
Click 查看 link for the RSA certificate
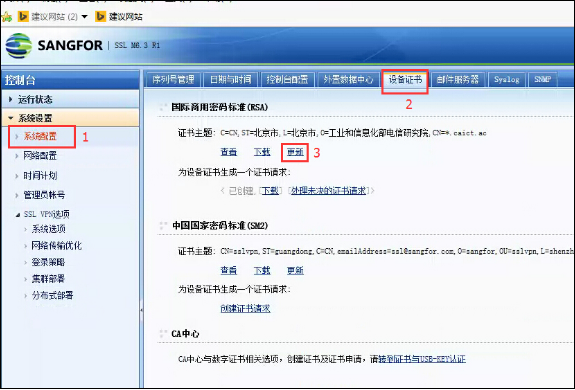229,152
